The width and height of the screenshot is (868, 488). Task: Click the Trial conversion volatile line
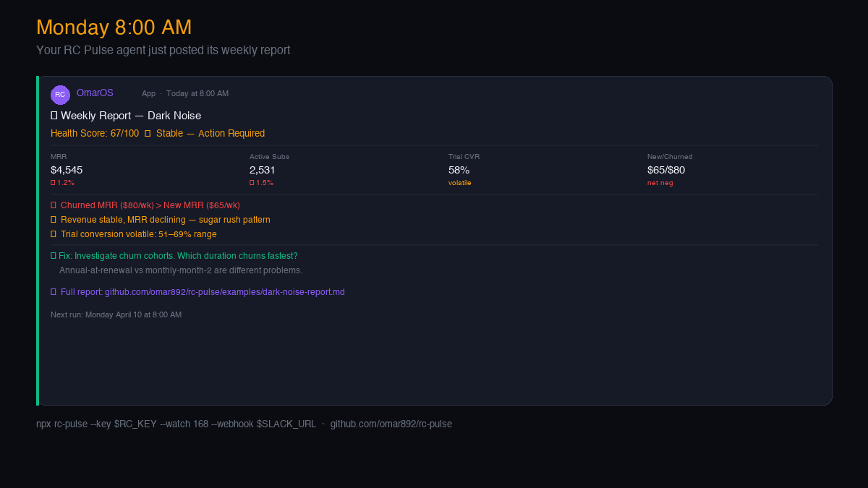point(134,234)
